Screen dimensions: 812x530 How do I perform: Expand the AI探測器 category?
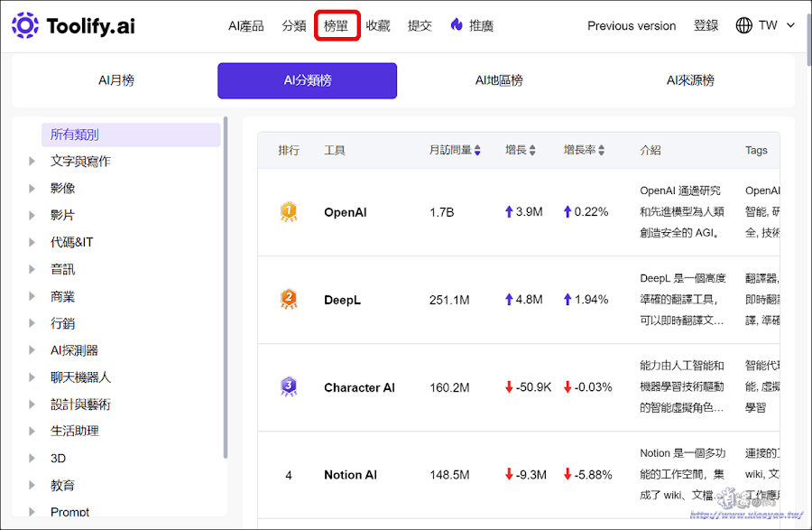(x=32, y=350)
